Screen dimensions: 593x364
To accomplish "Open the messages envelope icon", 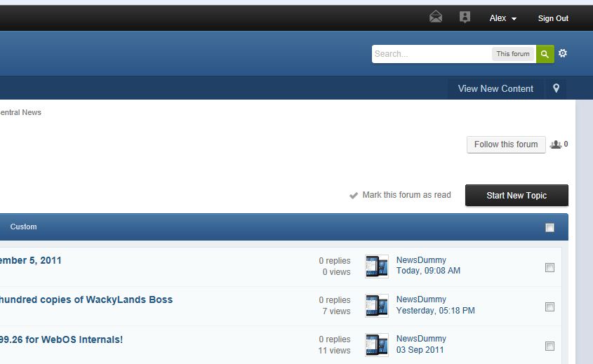I will [436, 17].
